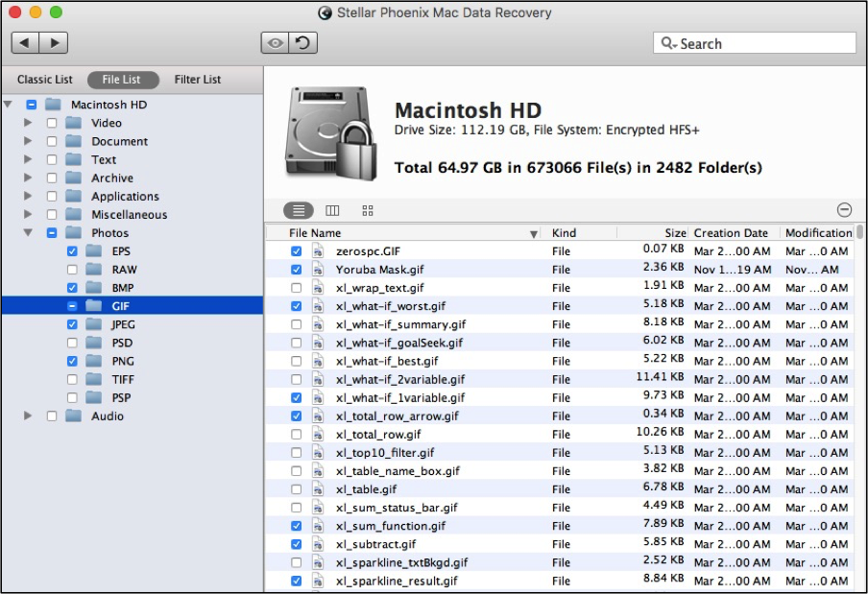The height and width of the screenshot is (594, 868).
Task: Click into the Search field
Action: tap(755, 42)
